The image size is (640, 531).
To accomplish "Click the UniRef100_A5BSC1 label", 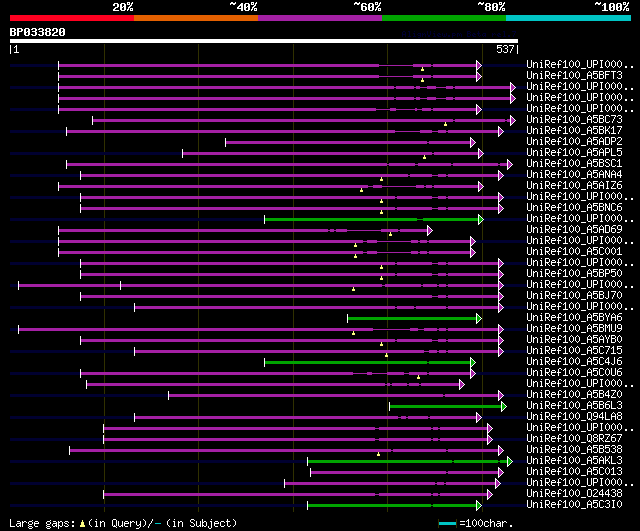I will [574, 164].
